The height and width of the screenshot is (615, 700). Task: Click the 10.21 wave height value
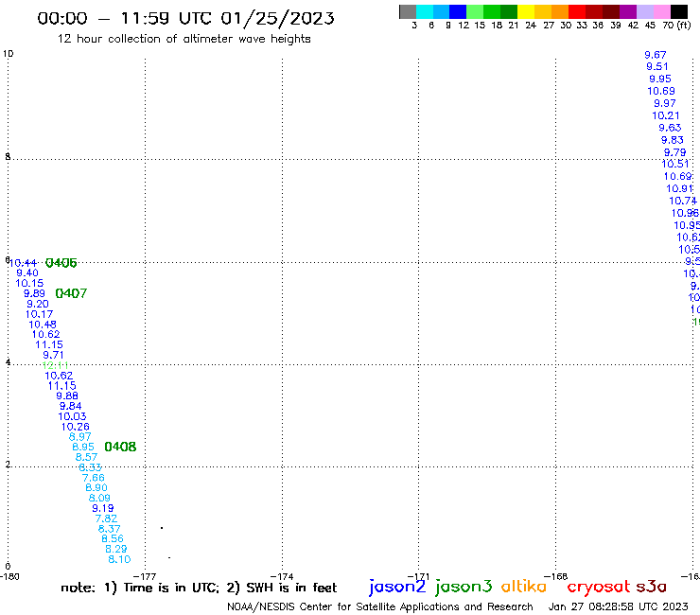pyautogui.click(x=666, y=115)
